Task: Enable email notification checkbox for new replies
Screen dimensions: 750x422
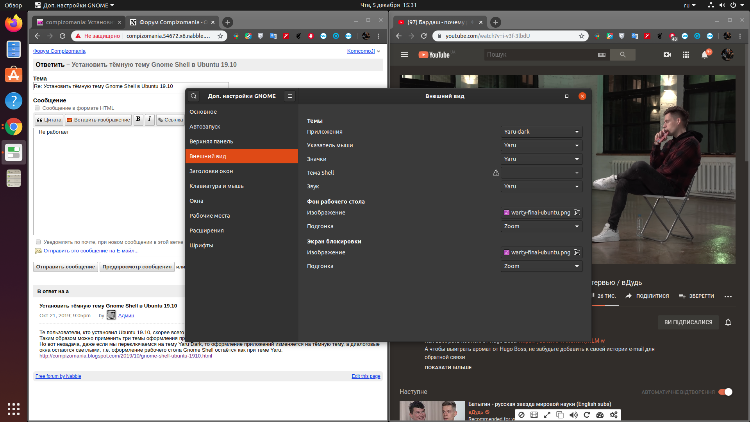Action: (38, 241)
